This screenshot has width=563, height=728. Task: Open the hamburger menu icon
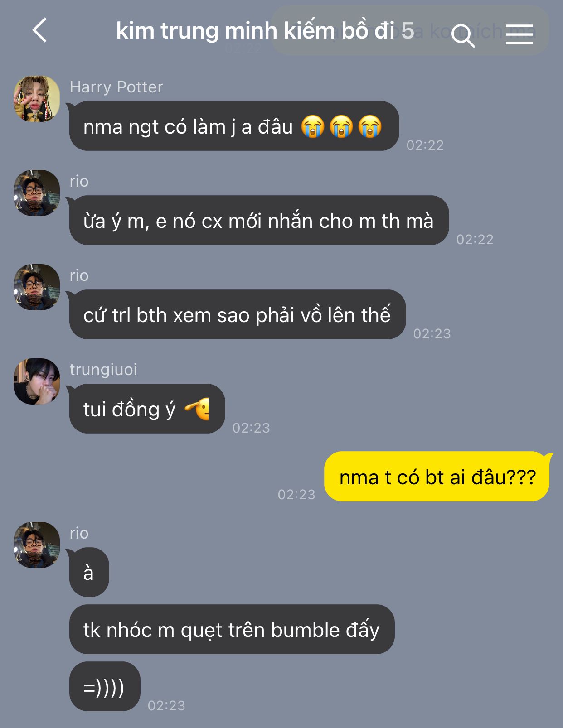pyautogui.click(x=519, y=34)
